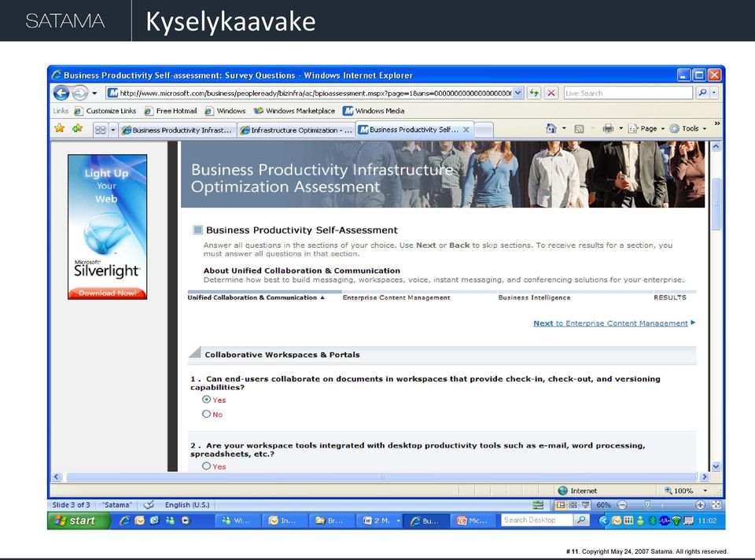Open the Tools menu dropdown
Screen dimensions: 755x560
(688, 128)
